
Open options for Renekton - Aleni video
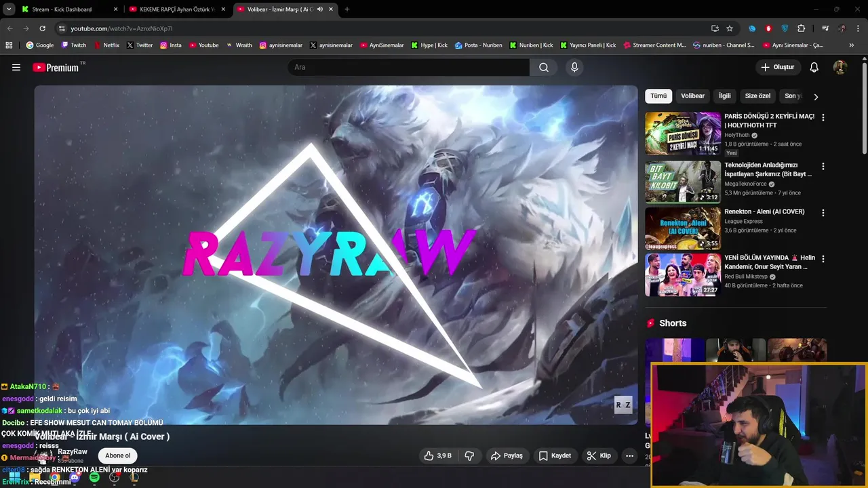pyautogui.click(x=823, y=213)
